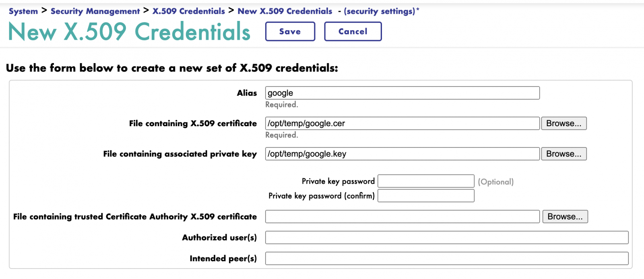Focus the Authorized user(s) field
This screenshot has height=279, width=644.
tap(447, 238)
